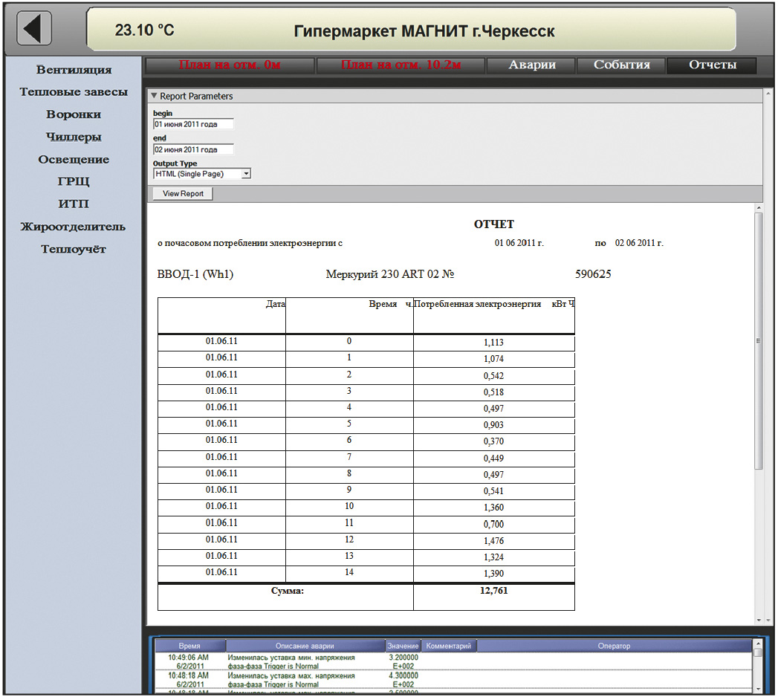Select alarm row at 10:49:06 AM
The height and width of the screenshot is (700, 778).
(453, 662)
